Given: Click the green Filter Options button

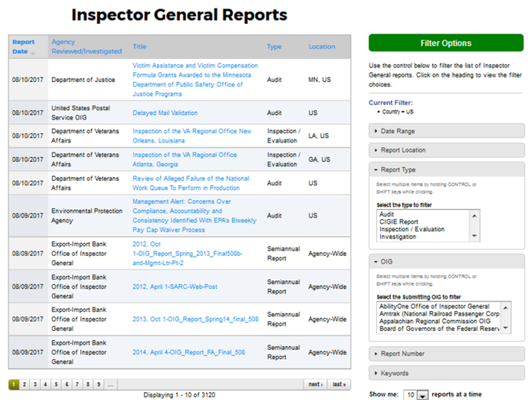Looking at the screenshot, I should point(445,43).
